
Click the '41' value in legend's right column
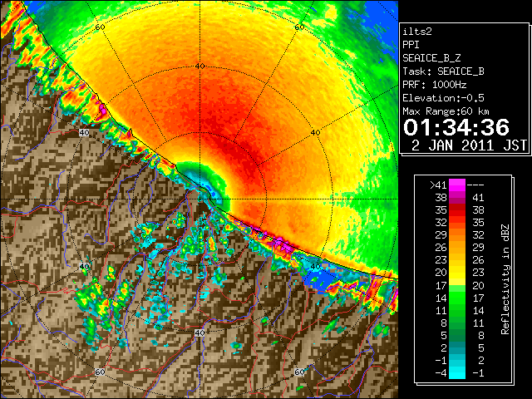click(478, 198)
